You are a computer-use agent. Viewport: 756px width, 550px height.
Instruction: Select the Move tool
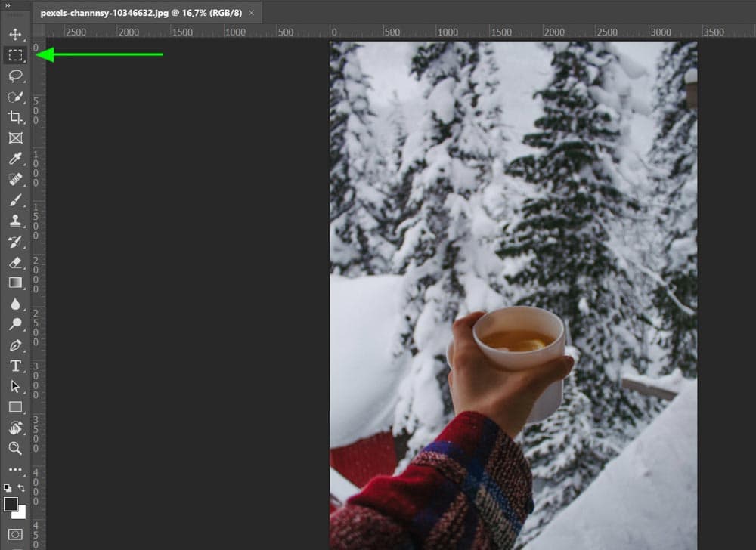pyautogui.click(x=15, y=35)
